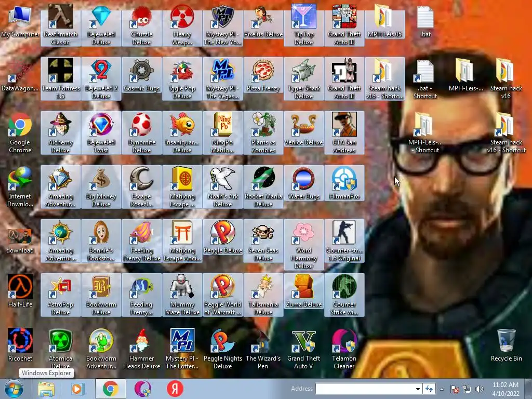Open Pixelus Deluxe shortcut

[263, 21]
